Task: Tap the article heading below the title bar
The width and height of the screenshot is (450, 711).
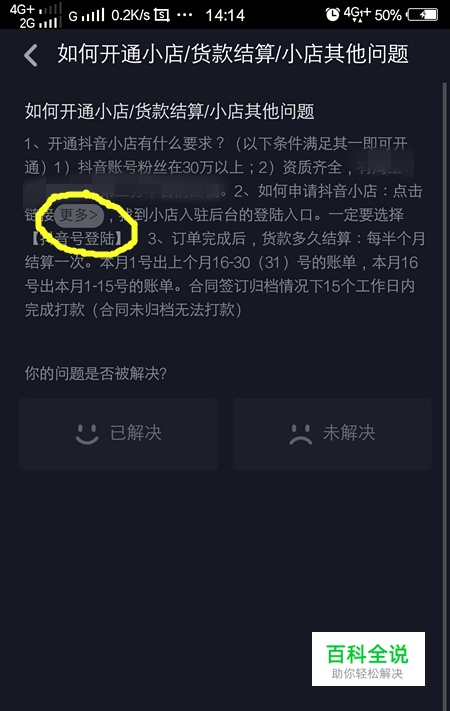Action: click(x=170, y=111)
